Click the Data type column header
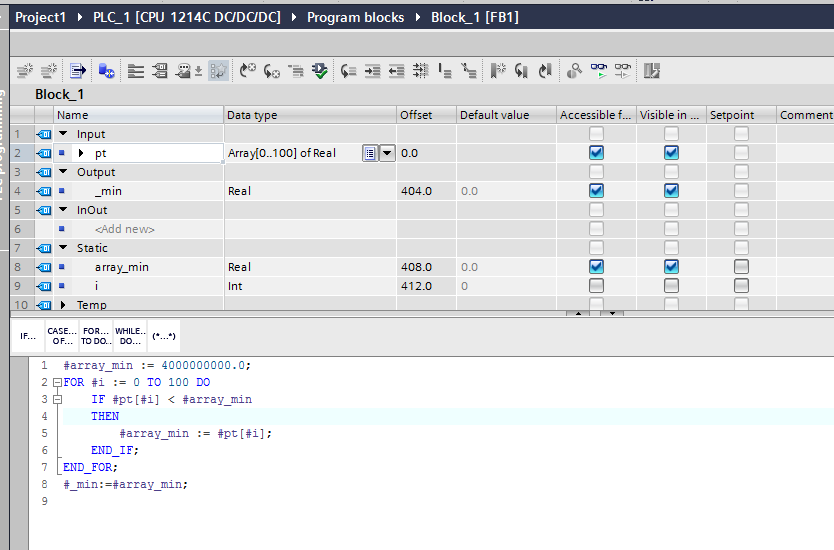 pyautogui.click(x=310, y=115)
